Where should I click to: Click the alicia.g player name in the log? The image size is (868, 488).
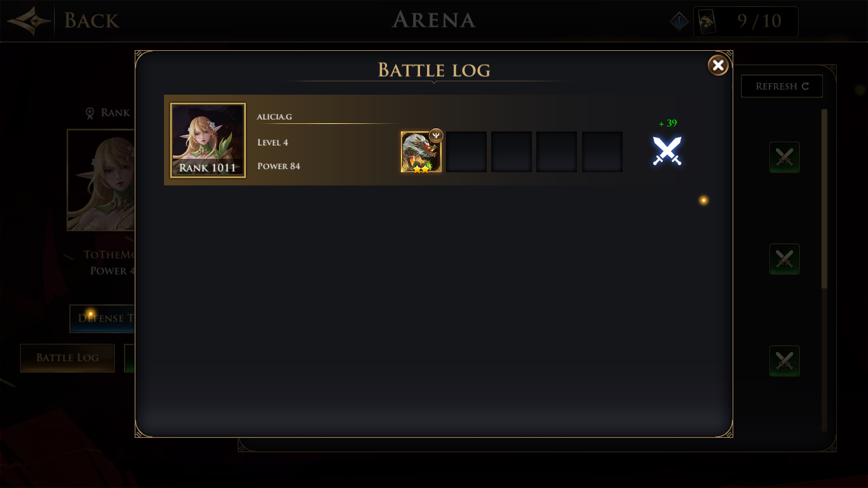pyautogui.click(x=274, y=117)
